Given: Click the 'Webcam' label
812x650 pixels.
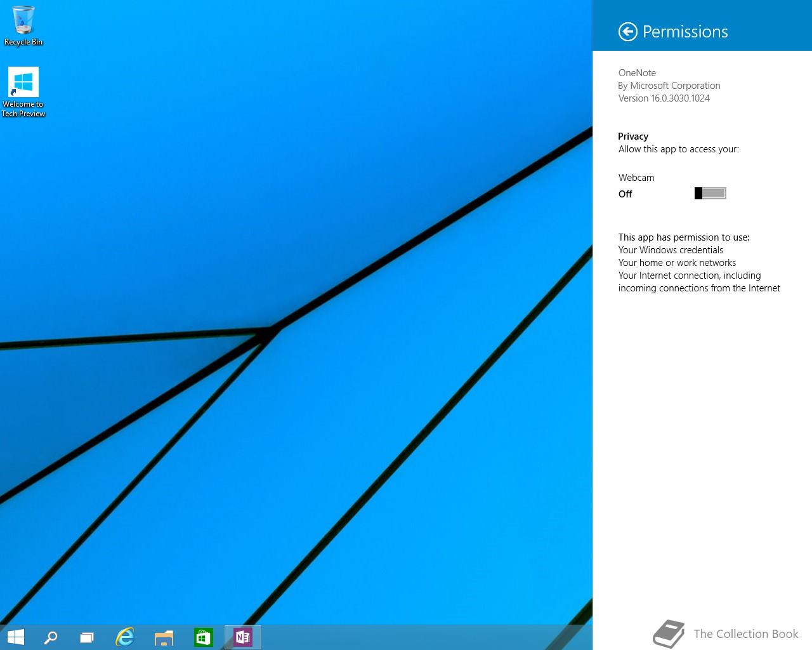Looking at the screenshot, I should pos(636,178).
